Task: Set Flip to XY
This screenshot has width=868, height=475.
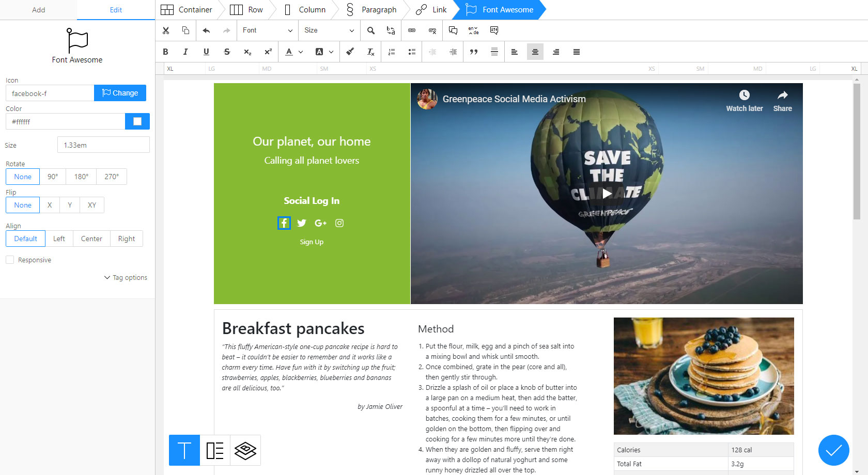Action: click(x=92, y=205)
